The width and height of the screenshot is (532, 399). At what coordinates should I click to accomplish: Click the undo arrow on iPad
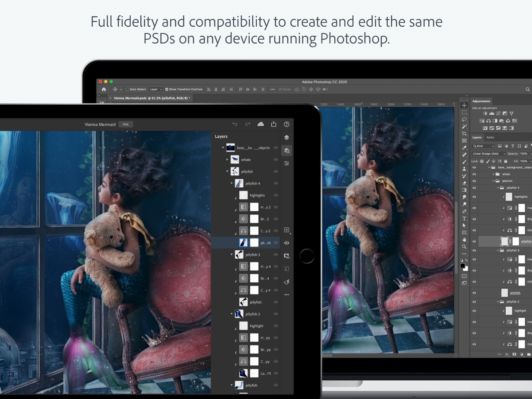click(235, 124)
